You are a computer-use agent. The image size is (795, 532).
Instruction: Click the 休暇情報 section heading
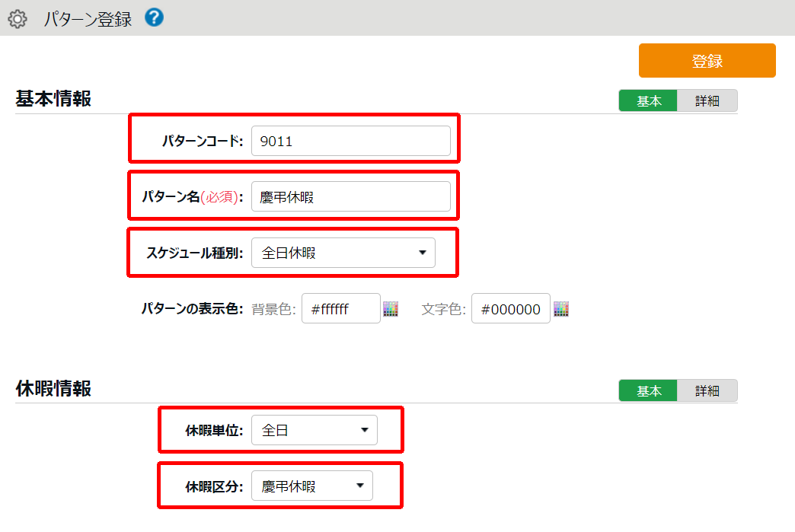coord(53,388)
